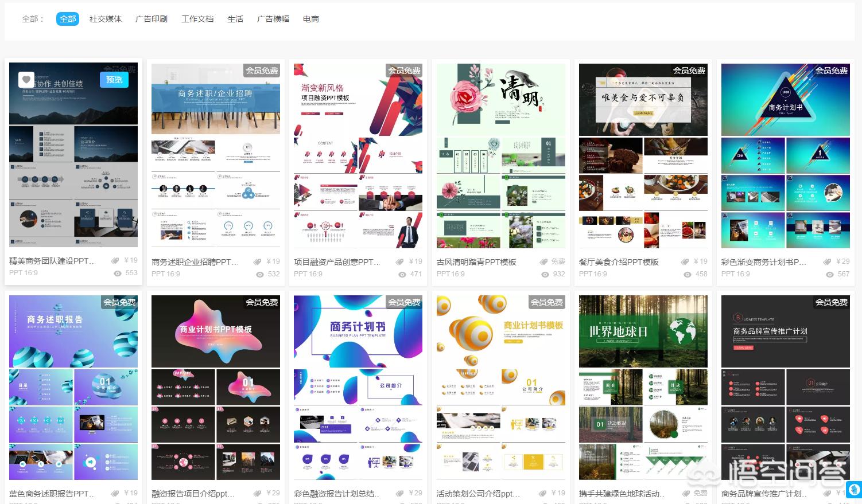Select the 全部 category filter
Screen dimensions: 862x504
[68, 19]
